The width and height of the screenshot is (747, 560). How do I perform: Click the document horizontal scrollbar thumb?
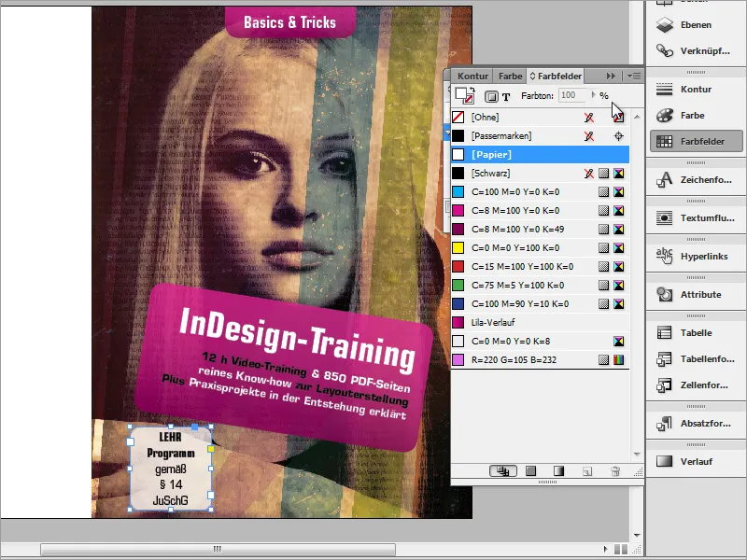pos(218,549)
